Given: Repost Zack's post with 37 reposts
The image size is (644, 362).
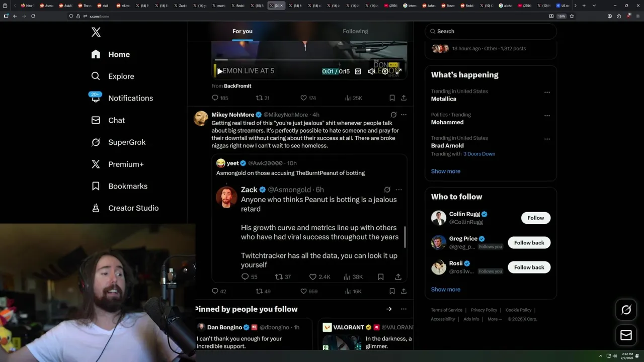Looking at the screenshot, I should pyautogui.click(x=283, y=277).
